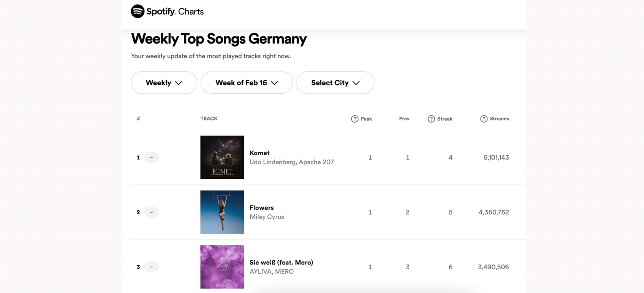
Task: Click artist Miley Cyrus under Flowers
Action: click(266, 217)
